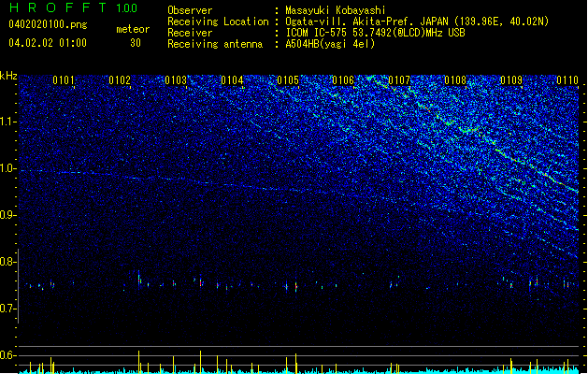Click the timestamp 04.02.02 01:00
Viewport: 588px width, 374px height.
48,43
